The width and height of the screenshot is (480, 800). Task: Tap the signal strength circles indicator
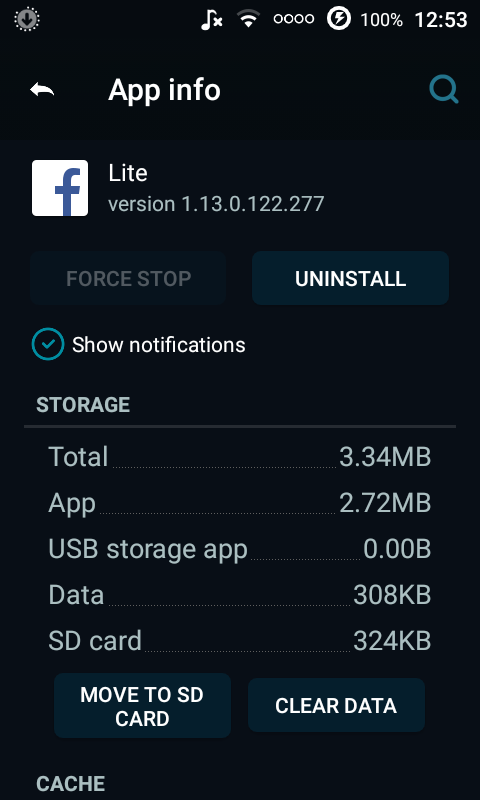coord(293,19)
